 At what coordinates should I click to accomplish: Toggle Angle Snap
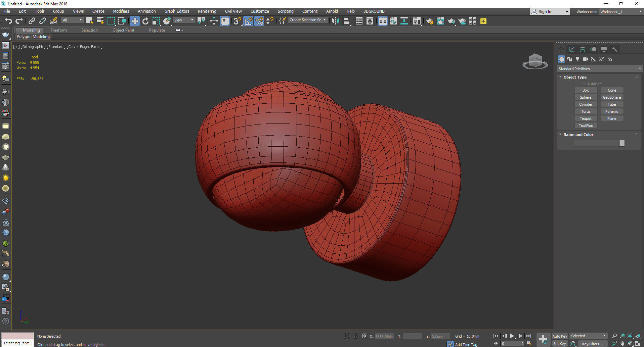pos(248,21)
